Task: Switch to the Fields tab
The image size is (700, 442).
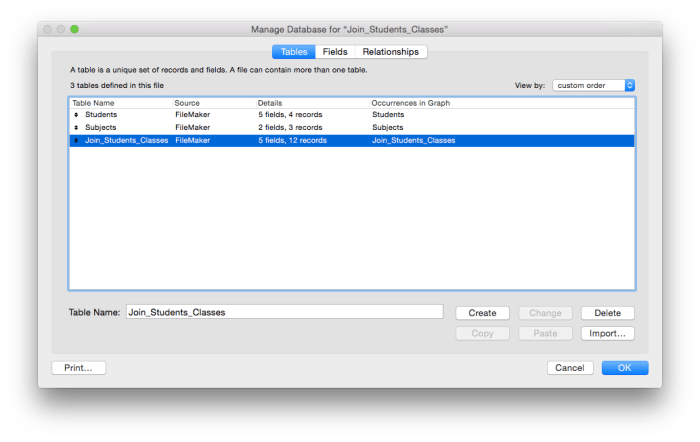Action: [335, 52]
